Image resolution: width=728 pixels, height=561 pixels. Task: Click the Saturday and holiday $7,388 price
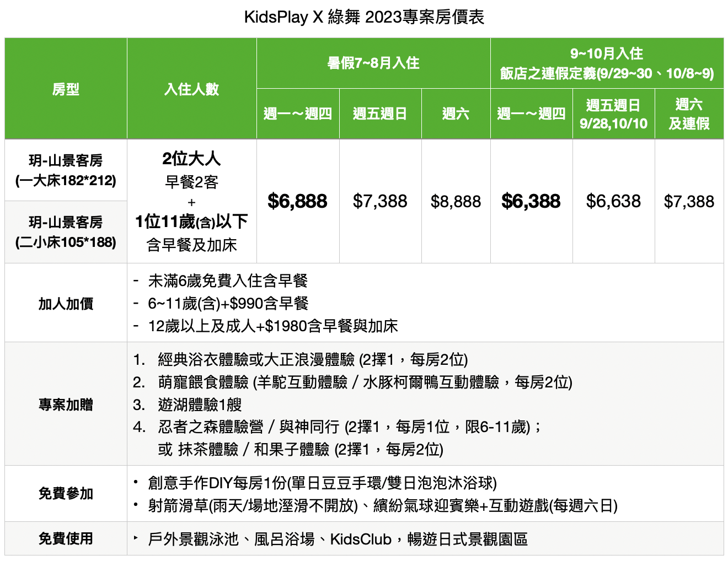(689, 201)
